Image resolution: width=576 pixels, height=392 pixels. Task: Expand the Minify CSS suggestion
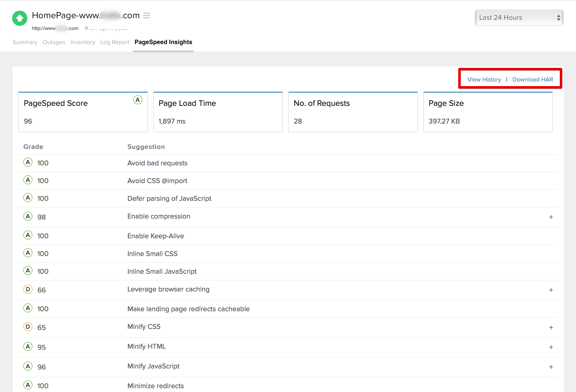click(x=551, y=327)
